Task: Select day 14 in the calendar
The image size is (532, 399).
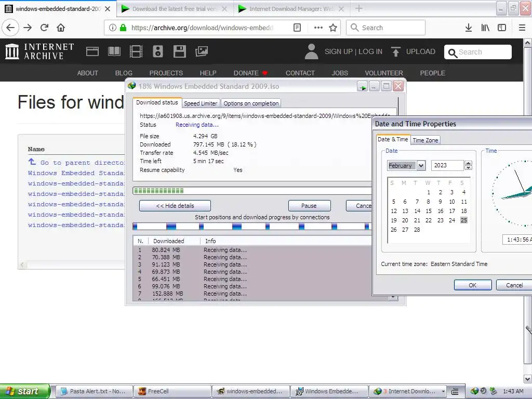Action: tap(417, 211)
